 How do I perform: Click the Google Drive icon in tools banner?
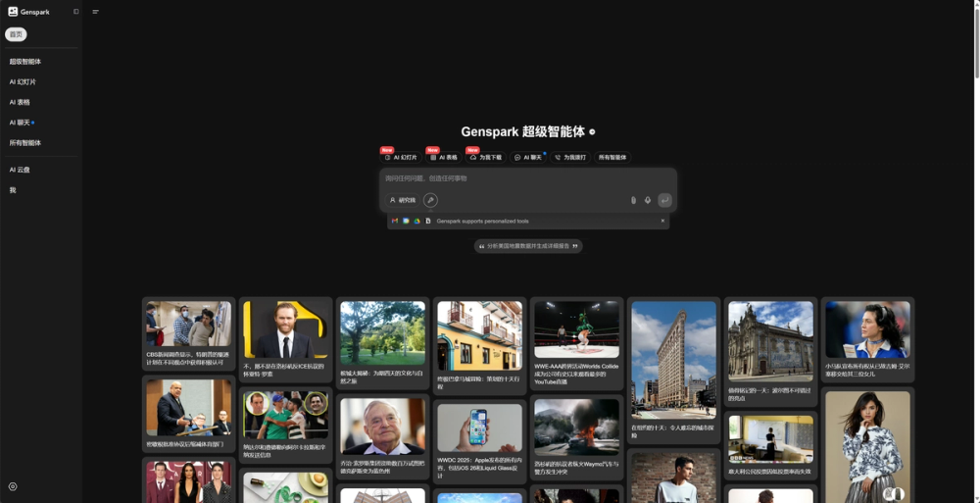416,221
